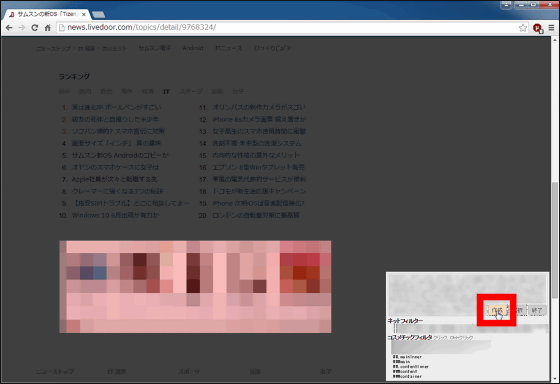This screenshot has height=384, width=560.
Task: Select the ##main cosmetic filter entry
Action: click(x=401, y=362)
